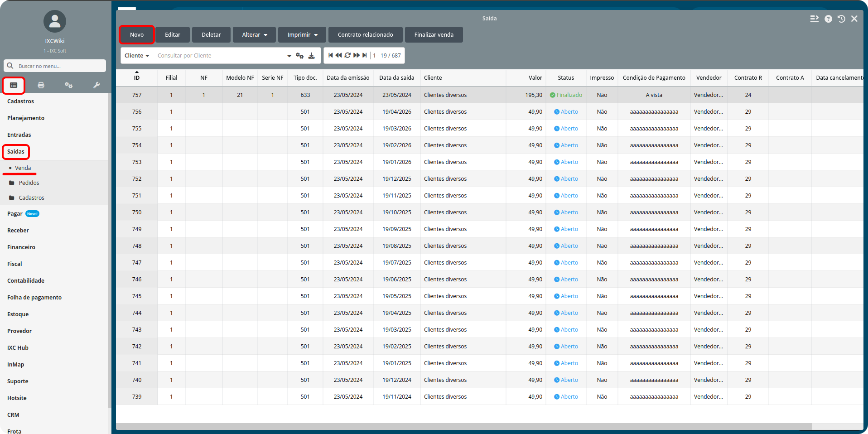Go to next page of records
868x434 pixels.
(x=357, y=55)
